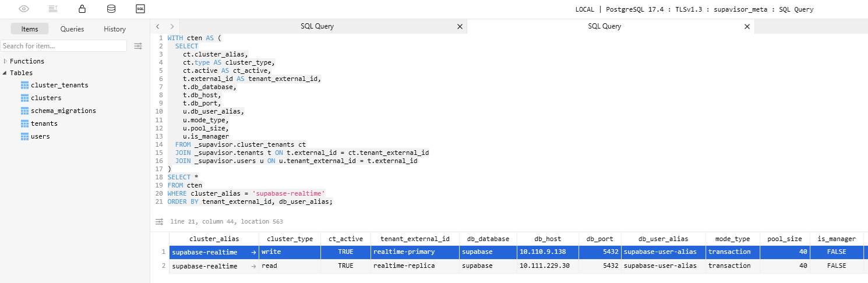This screenshot has height=283, width=868.
Task: Open the database list cylinder icon
Action: pyautogui.click(x=111, y=9)
